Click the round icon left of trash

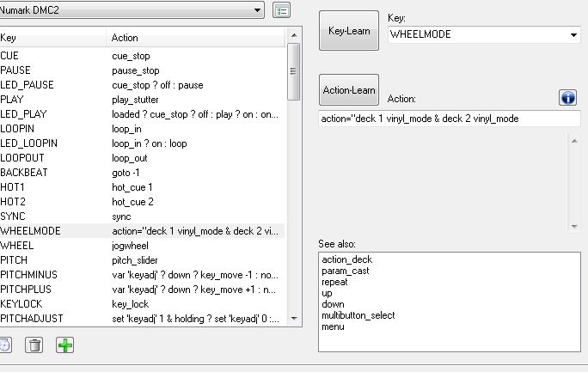pyautogui.click(x=5, y=345)
